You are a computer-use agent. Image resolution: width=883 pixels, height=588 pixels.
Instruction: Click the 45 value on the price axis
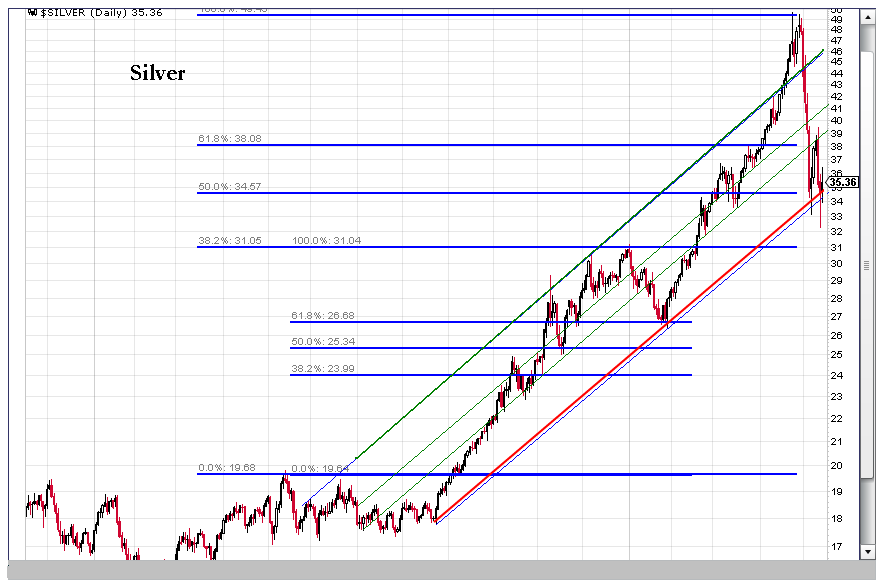836,62
